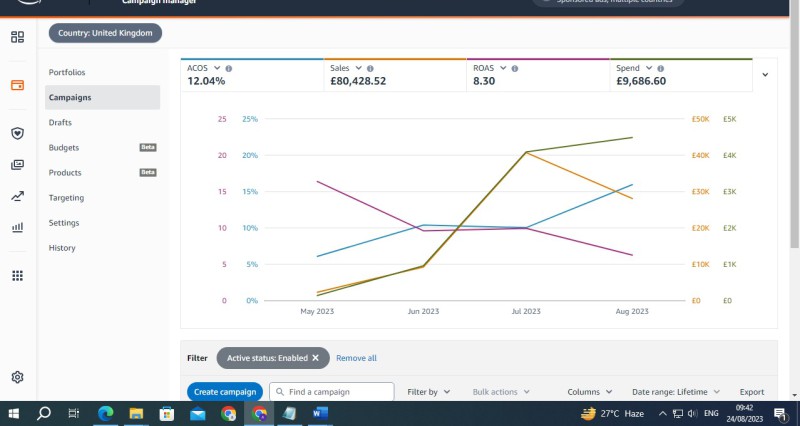The height and width of the screenshot is (426, 800).
Task: Open Targeting in the side menu
Action: (66, 198)
